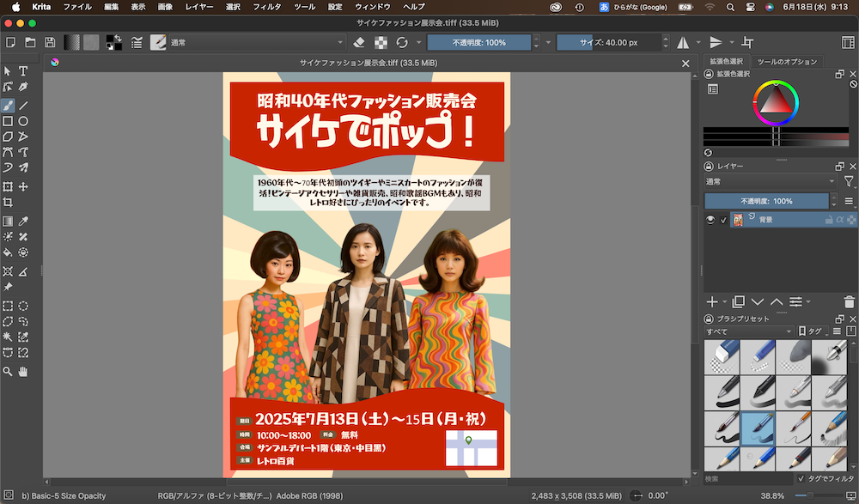Toggle the checkbox on the 背景 layer

[723, 220]
